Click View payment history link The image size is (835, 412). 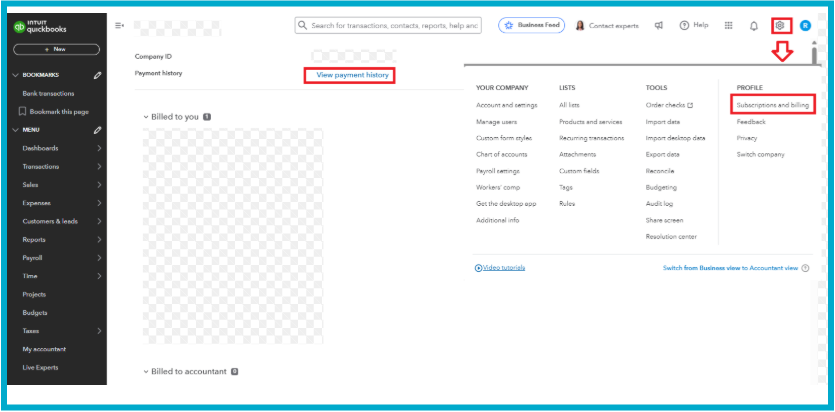pyautogui.click(x=353, y=76)
